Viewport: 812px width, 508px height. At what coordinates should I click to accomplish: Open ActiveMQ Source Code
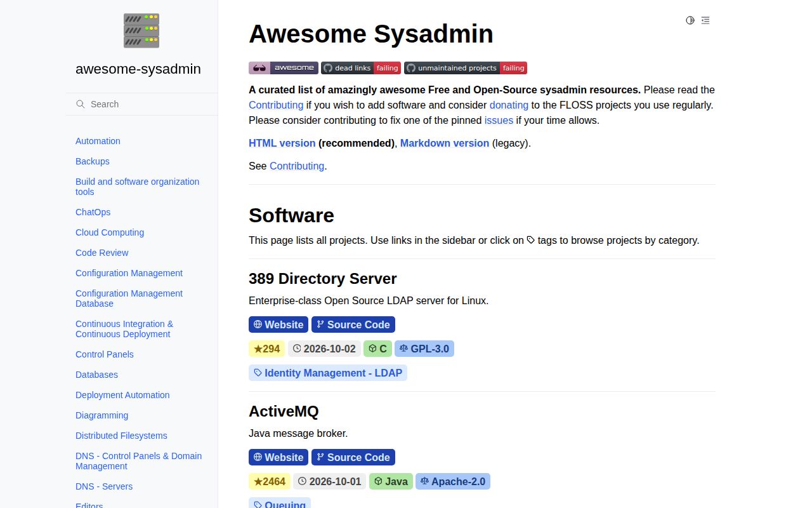point(353,457)
